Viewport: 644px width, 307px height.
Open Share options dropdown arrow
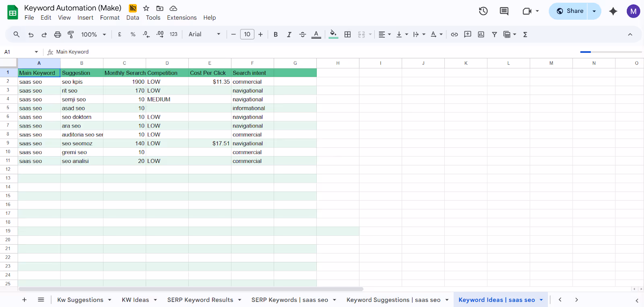594,11
